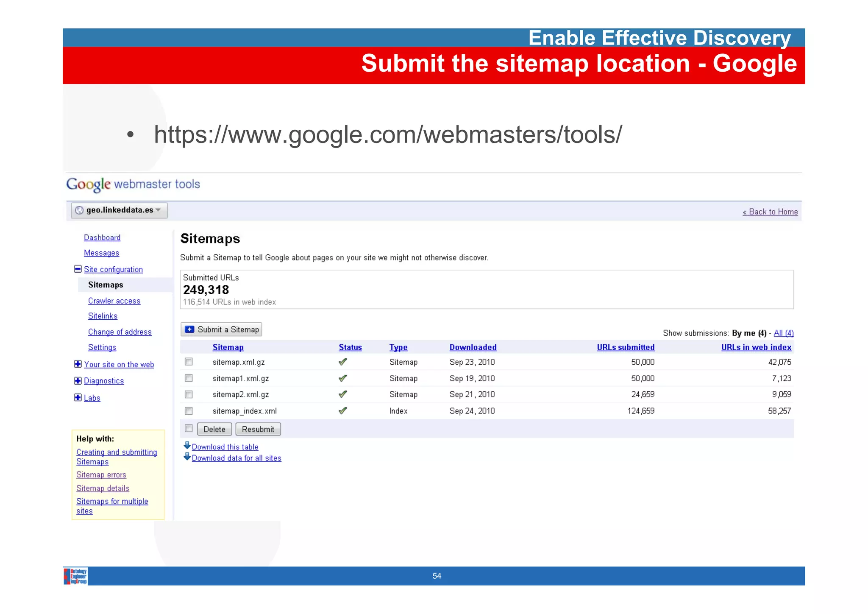
Task: Open the Your site on the web link
Action: coord(119,365)
